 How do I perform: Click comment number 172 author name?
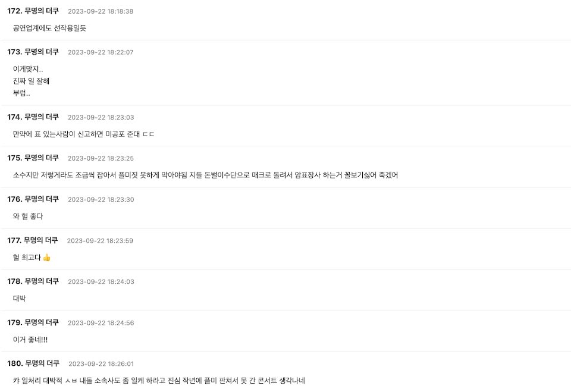(42, 11)
